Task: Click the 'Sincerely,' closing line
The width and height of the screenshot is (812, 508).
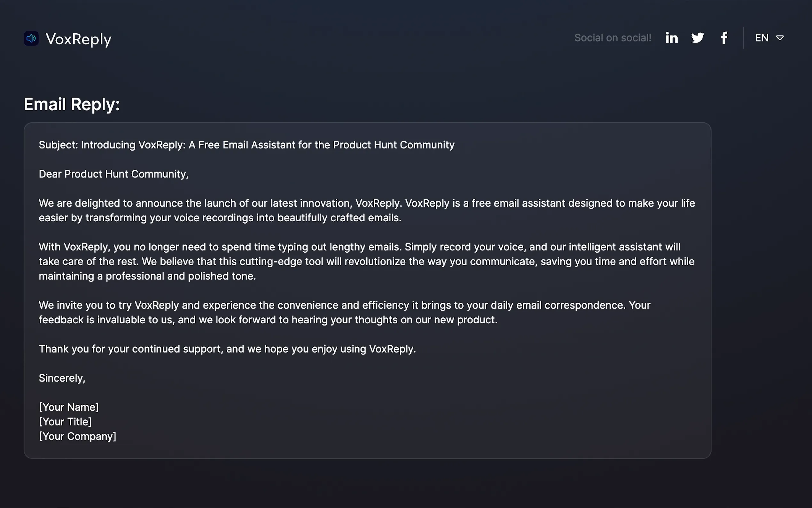Action: coord(62,378)
